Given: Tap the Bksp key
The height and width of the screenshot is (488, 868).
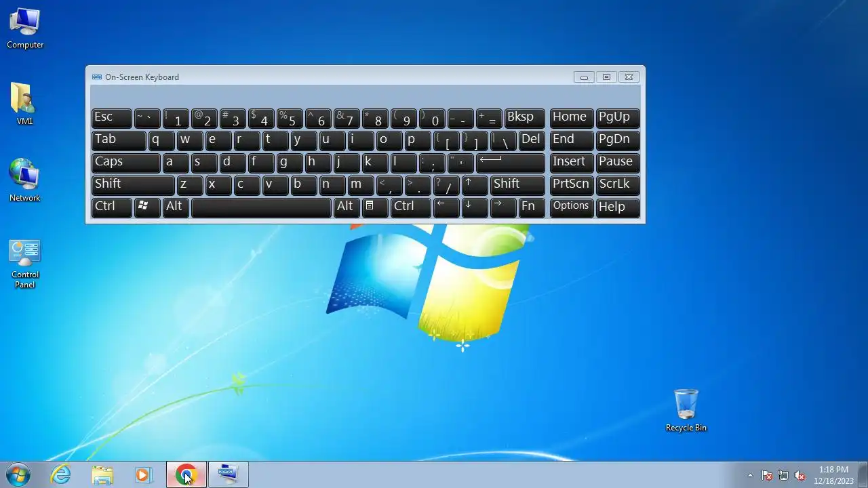Looking at the screenshot, I should coord(525,118).
